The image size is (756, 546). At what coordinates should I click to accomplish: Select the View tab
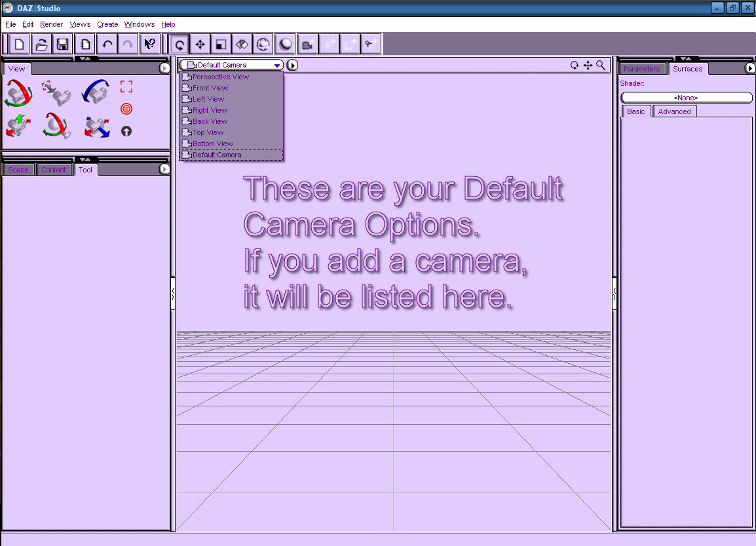pos(17,69)
